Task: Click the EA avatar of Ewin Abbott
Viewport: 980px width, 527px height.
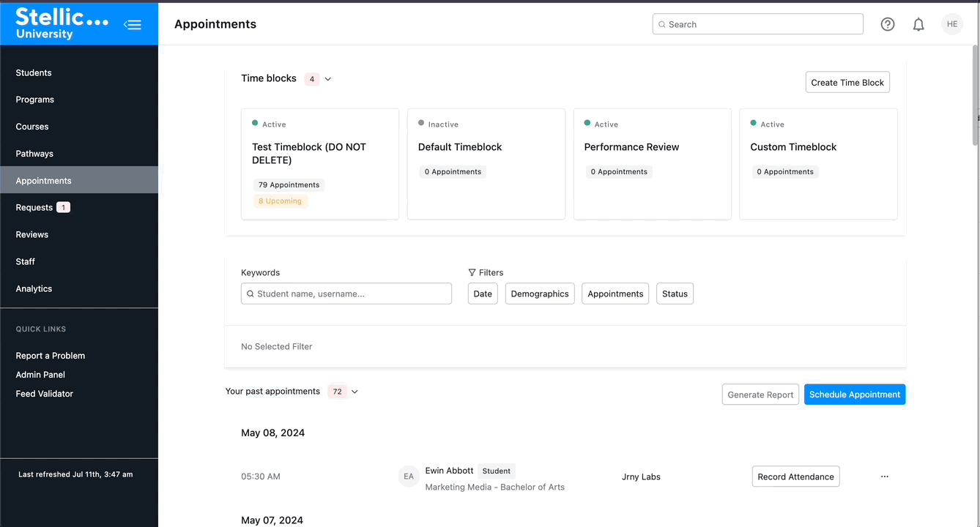Action: click(409, 476)
